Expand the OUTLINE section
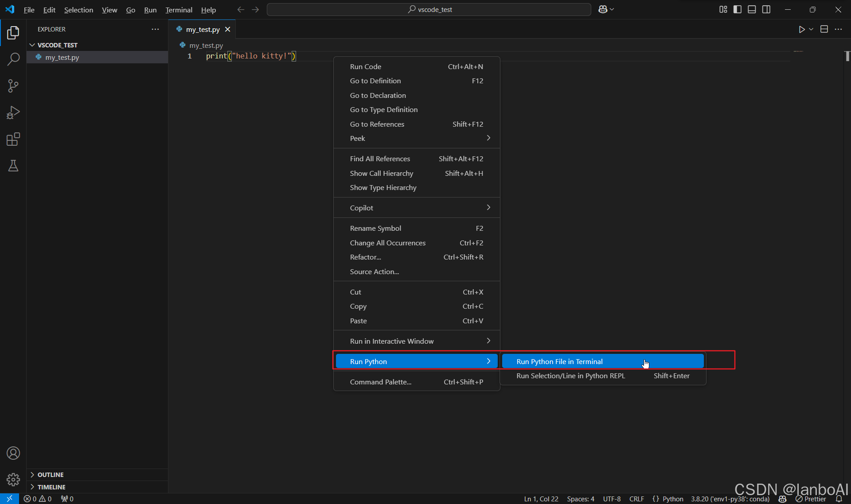The height and width of the screenshot is (504, 851). click(51, 474)
